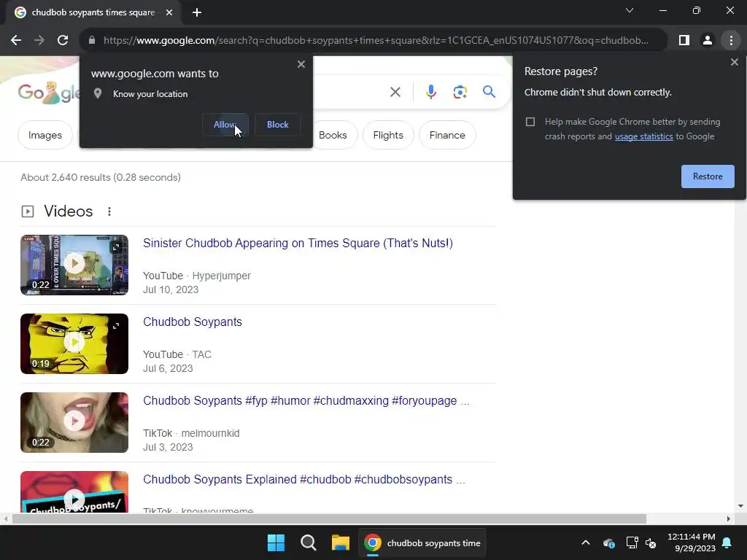747x560 pixels.
Task: Open OneDrive cloud tray icon
Action: [x=609, y=542]
